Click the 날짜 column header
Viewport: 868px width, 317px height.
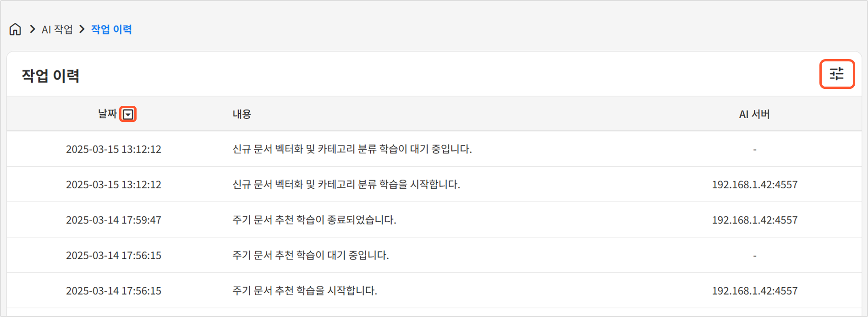[x=107, y=114]
